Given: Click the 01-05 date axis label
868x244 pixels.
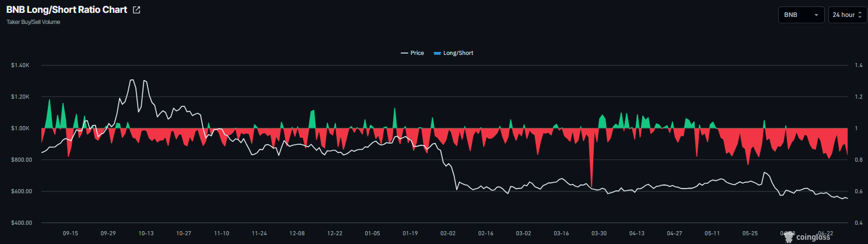Looking at the screenshot, I should (x=372, y=233).
